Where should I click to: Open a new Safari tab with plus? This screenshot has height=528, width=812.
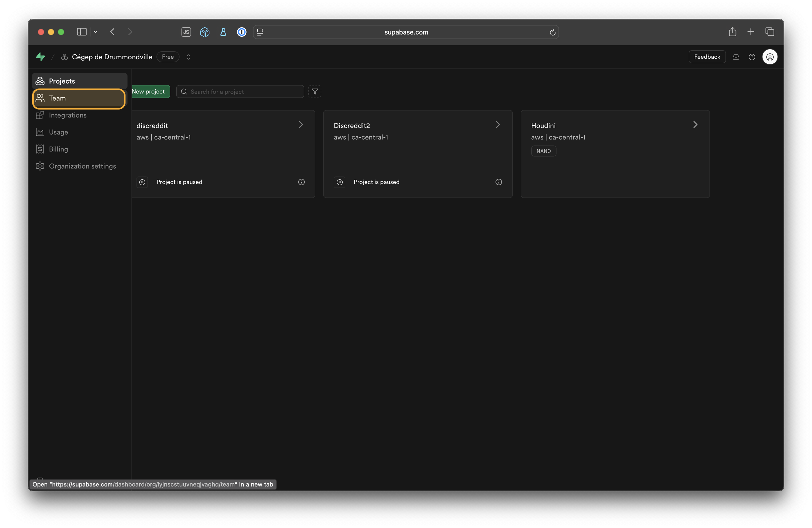tap(751, 32)
